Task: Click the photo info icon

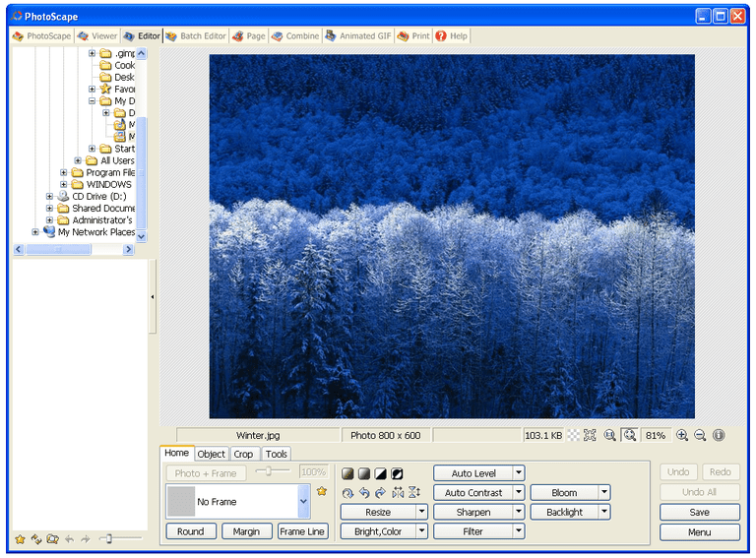Action: pyautogui.click(x=719, y=435)
